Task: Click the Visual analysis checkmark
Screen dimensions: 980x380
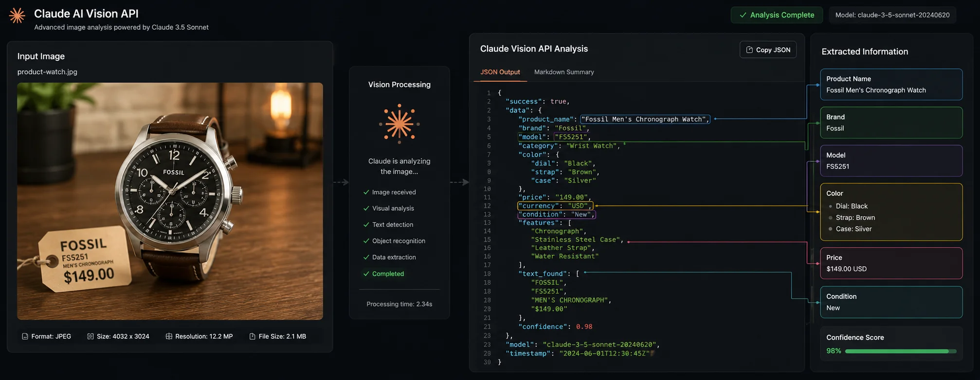Action: click(x=366, y=208)
